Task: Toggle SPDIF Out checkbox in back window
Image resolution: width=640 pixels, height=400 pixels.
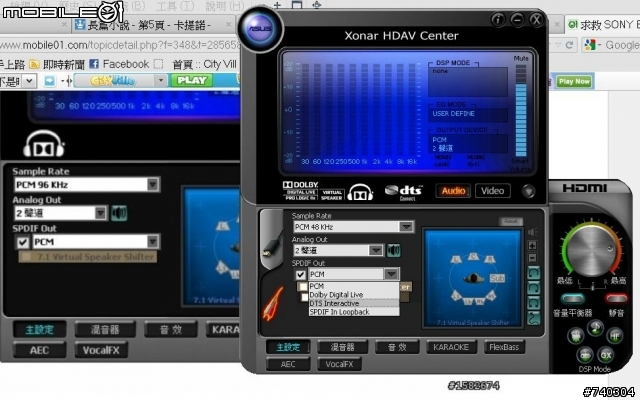Action: point(22,242)
